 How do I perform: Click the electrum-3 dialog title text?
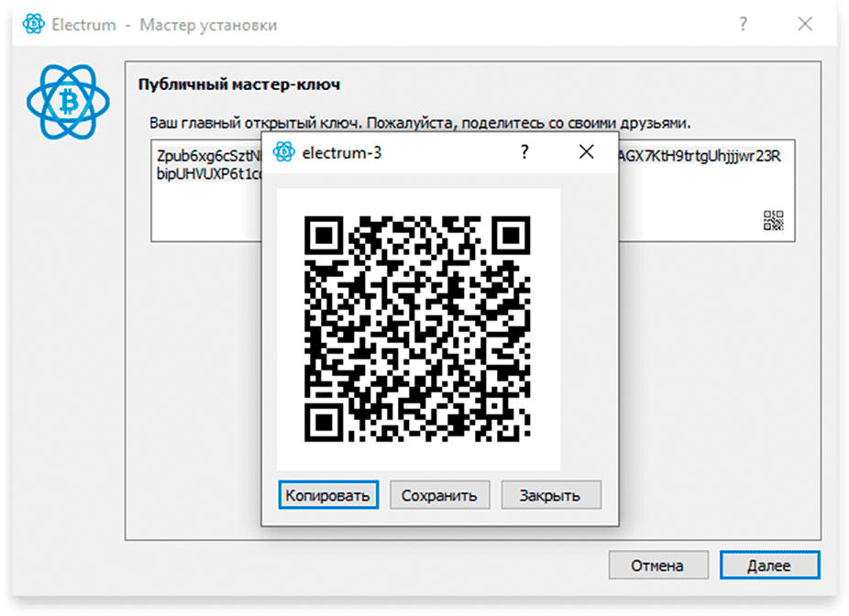pyautogui.click(x=342, y=153)
